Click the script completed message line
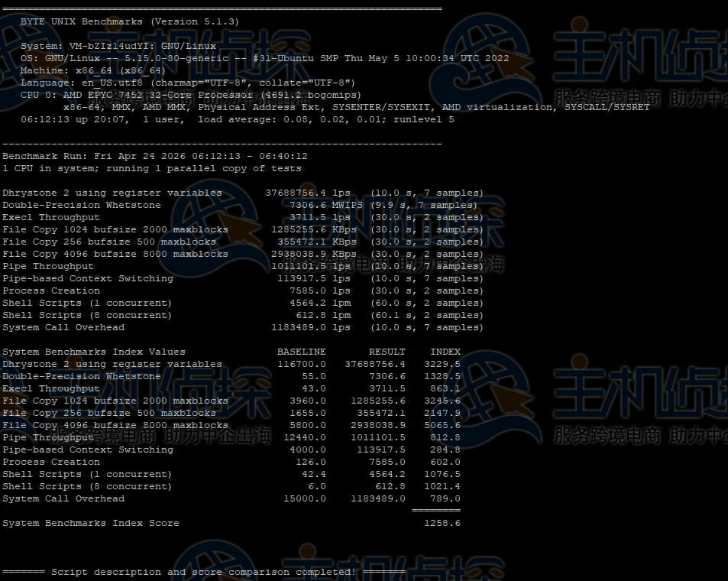The width and height of the screenshot is (728, 581). tap(203, 572)
